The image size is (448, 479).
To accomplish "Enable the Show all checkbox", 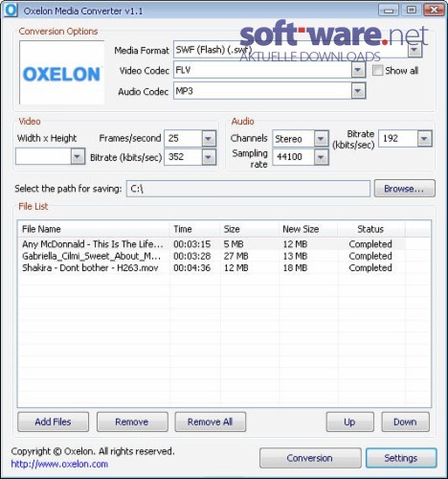I will pyautogui.click(x=378, y=70).
